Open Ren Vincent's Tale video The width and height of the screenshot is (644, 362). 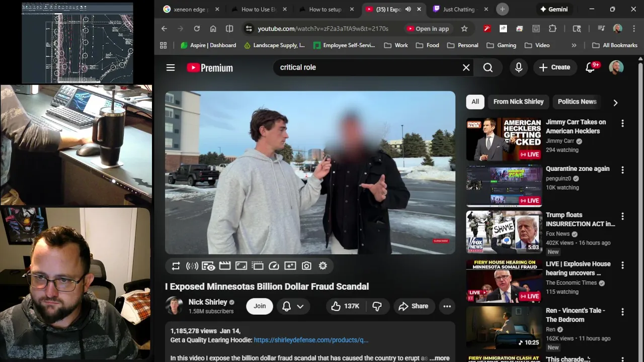pyautogui.click(x=504, y=327)
